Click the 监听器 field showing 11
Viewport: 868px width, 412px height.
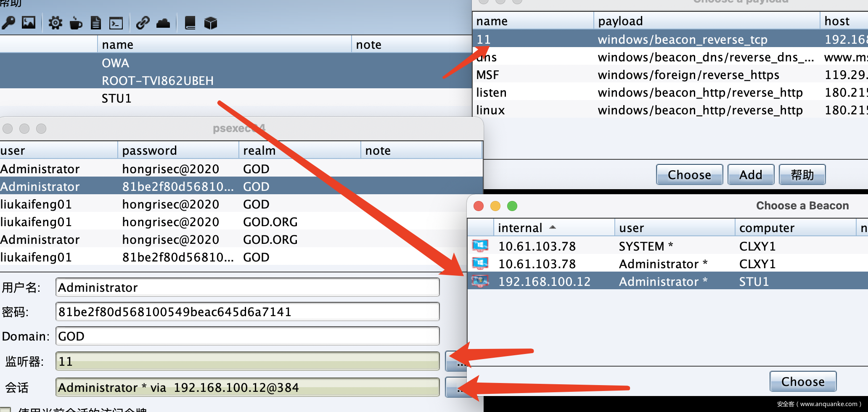point(247,362)
